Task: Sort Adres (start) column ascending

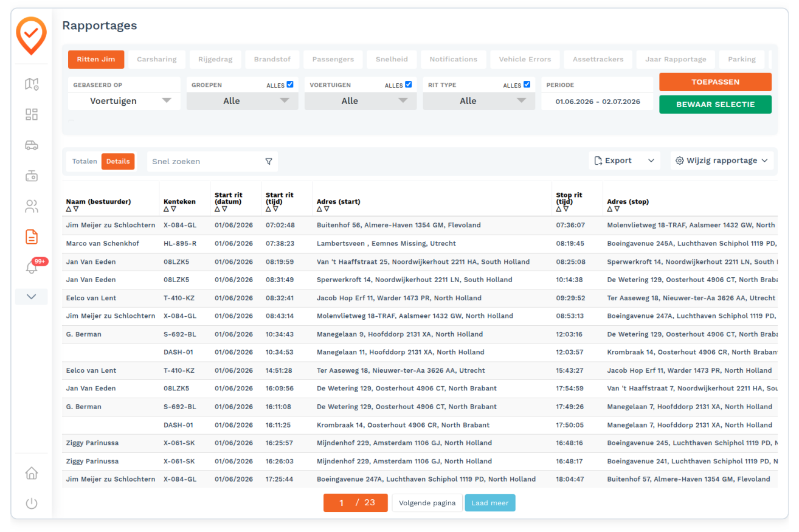Action: [x=319, y=209]
